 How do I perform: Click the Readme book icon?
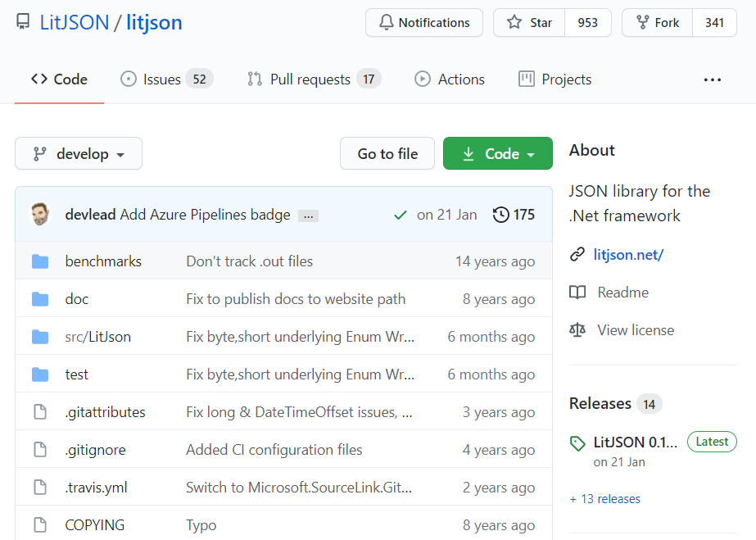[577, 293]
